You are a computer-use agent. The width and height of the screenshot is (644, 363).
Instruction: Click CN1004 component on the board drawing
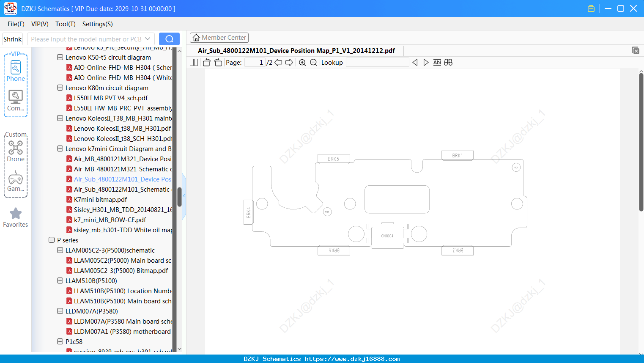(x=387, y=236)
